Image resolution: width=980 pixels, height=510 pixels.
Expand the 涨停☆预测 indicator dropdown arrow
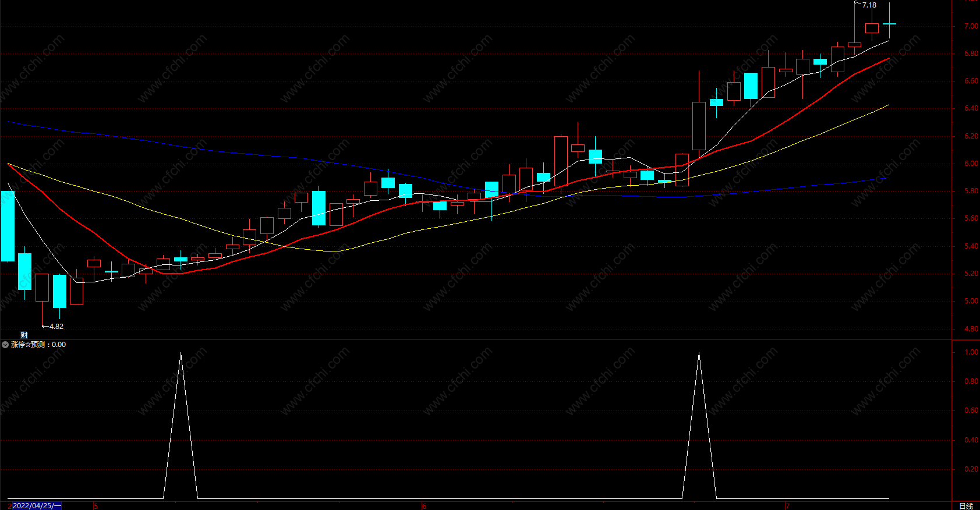tap(5, 345)
